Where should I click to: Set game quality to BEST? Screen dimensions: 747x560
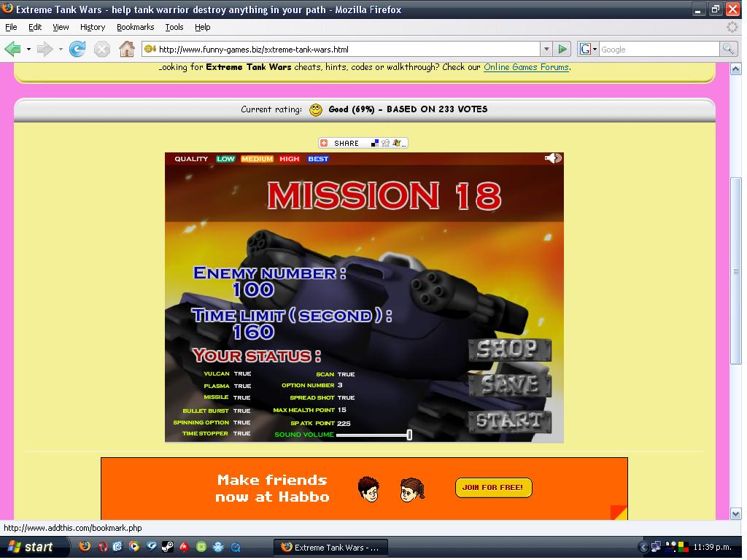point(318,159)
